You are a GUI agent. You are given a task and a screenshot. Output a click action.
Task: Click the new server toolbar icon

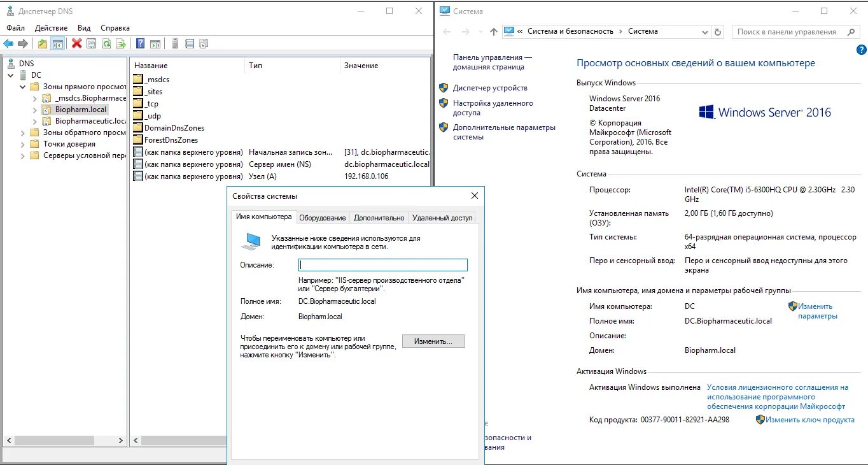174,43
